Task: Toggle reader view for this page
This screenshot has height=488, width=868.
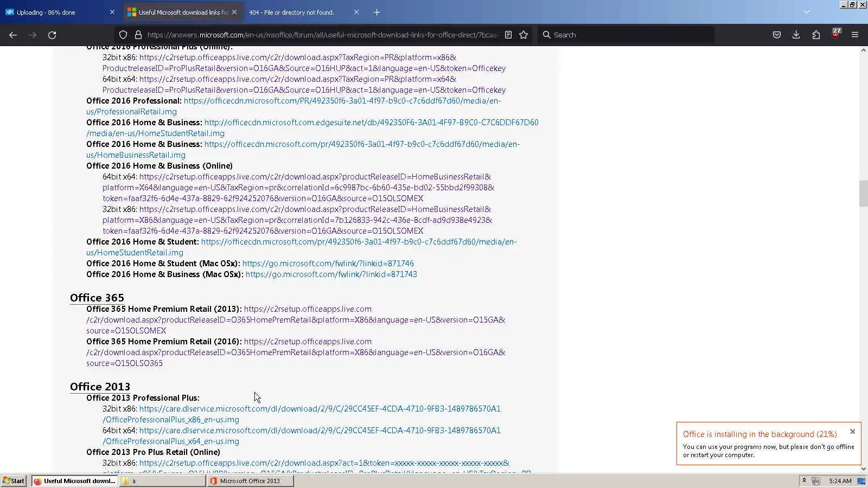Action: [508, 35]
